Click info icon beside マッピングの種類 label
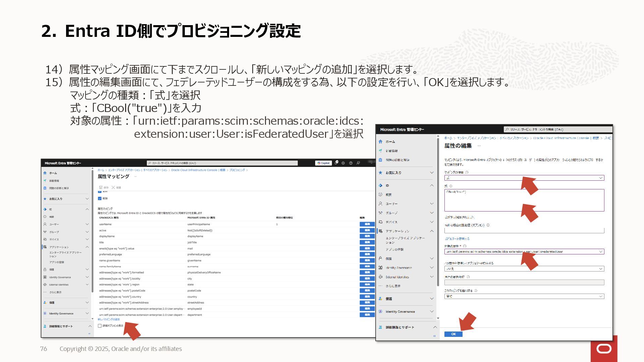Image resolution: width=644 pixels, height=362 pixels. coord(467,172)
